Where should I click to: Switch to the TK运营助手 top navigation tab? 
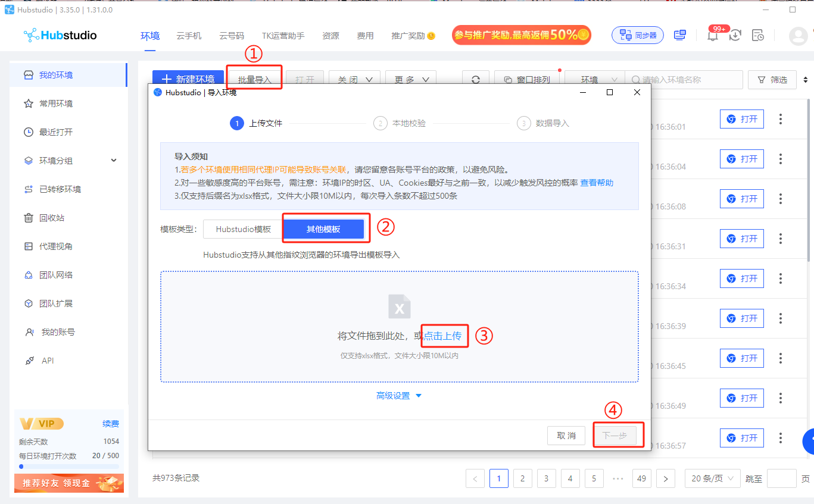tap(283, 36)
